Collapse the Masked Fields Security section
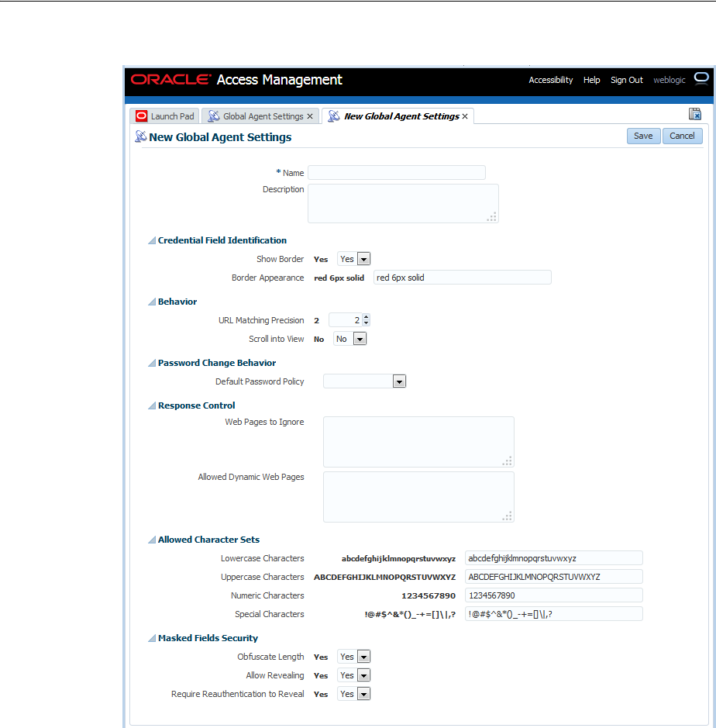This screenshot has height=728, width=716. tap(152, 638)
